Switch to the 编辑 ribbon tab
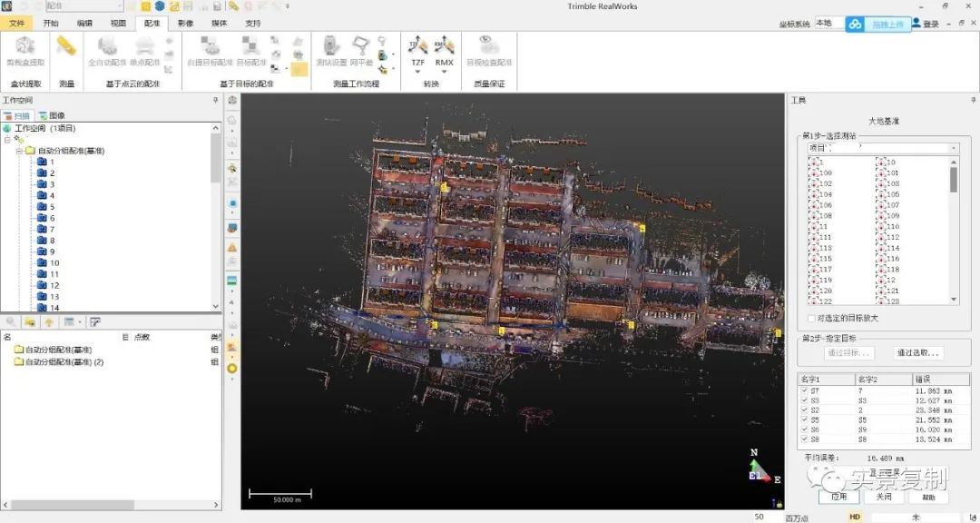The image size is (980, 523). (84, 23)
